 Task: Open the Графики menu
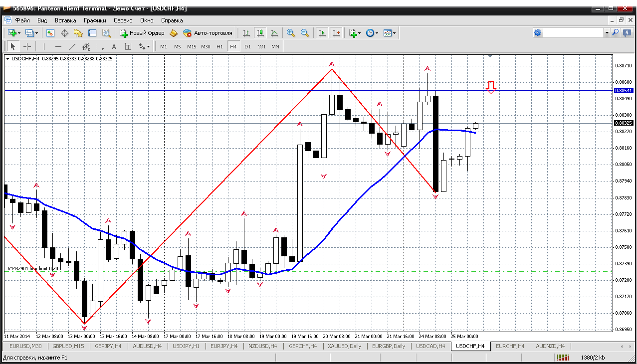pos(95,20)
